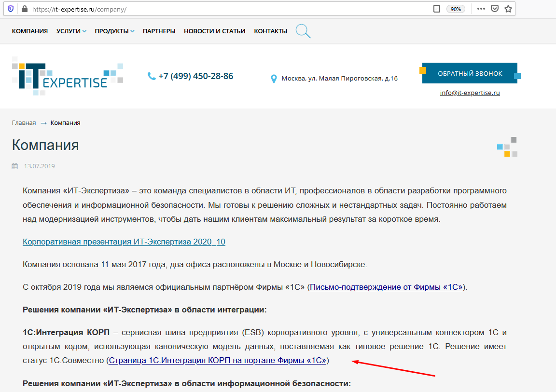Click phone number +7 (499) 450-28-86
The width and height of the screenshot is (556, 392).
point(196,76)
